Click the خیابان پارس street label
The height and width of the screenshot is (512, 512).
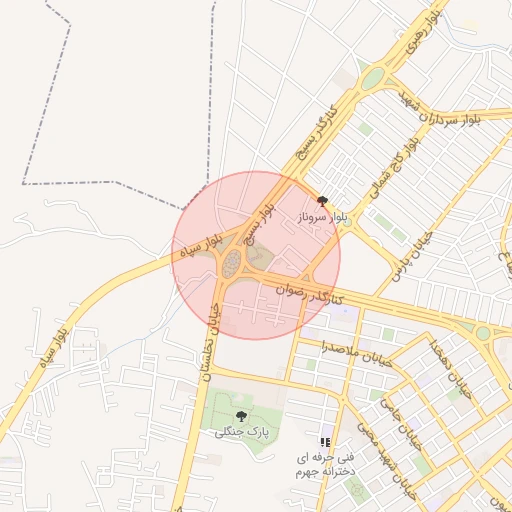(412, 256)
